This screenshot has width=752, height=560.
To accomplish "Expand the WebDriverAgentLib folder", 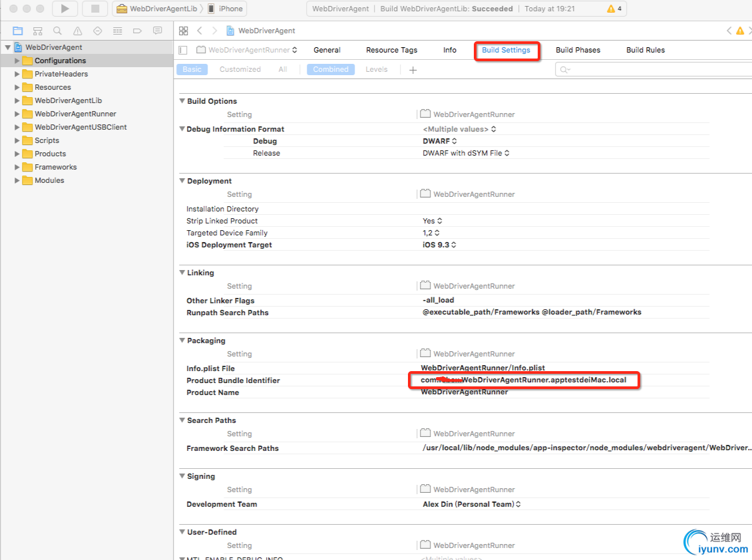I will (x=17, y=100).
